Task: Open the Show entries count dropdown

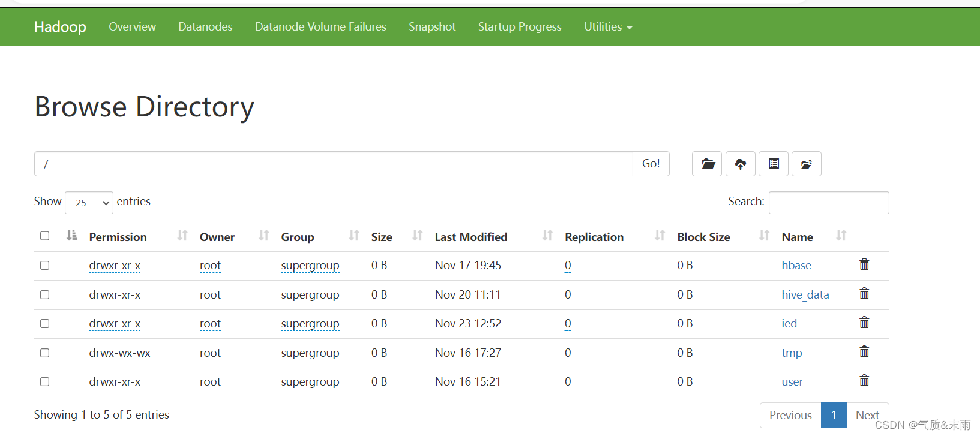Action: click(89, 203)
